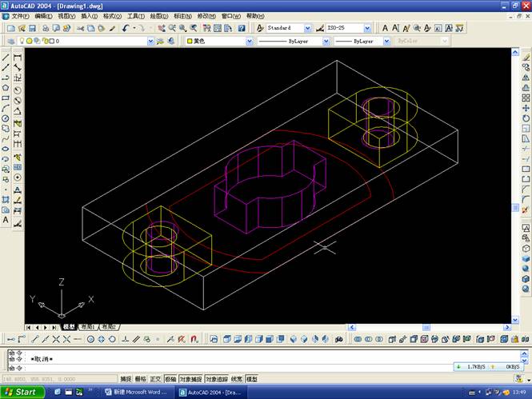The height and width of the screenshot is (399, 532).
Task: Select the Circle draw tool
Action: click(x=6, y=118)
